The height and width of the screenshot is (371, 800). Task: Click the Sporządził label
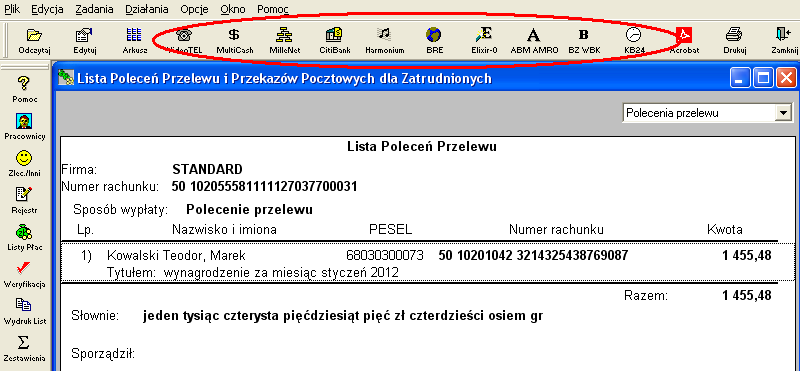point(103,354)
